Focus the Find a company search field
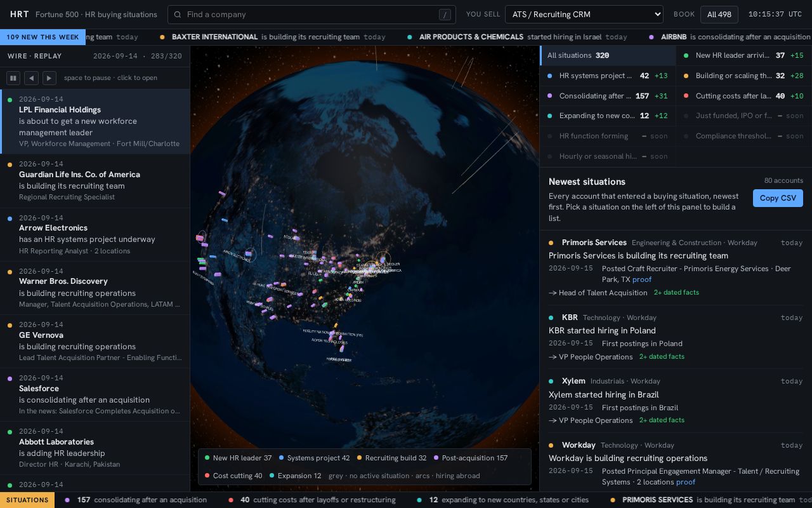This screenshot has width=812, height=508. (312, 15)
